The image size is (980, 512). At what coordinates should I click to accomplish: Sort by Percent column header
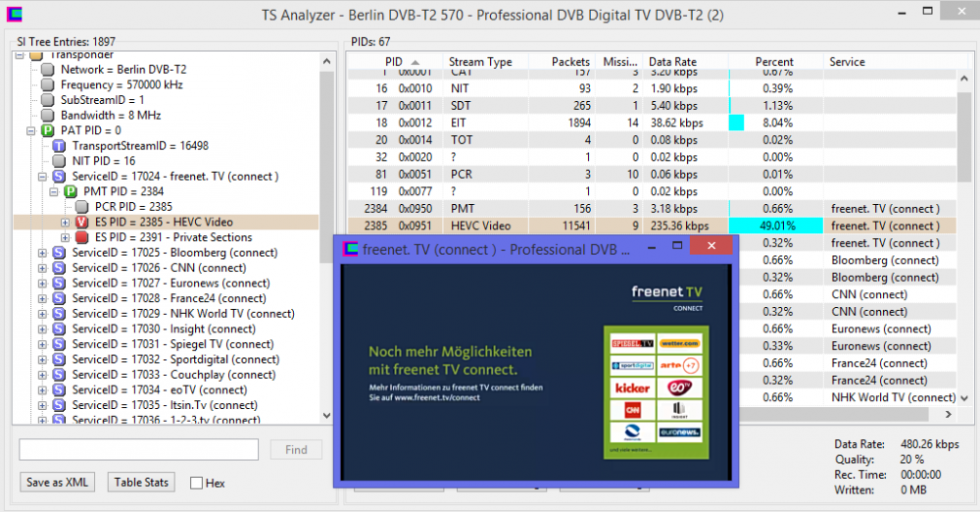(x=775, y=62)
